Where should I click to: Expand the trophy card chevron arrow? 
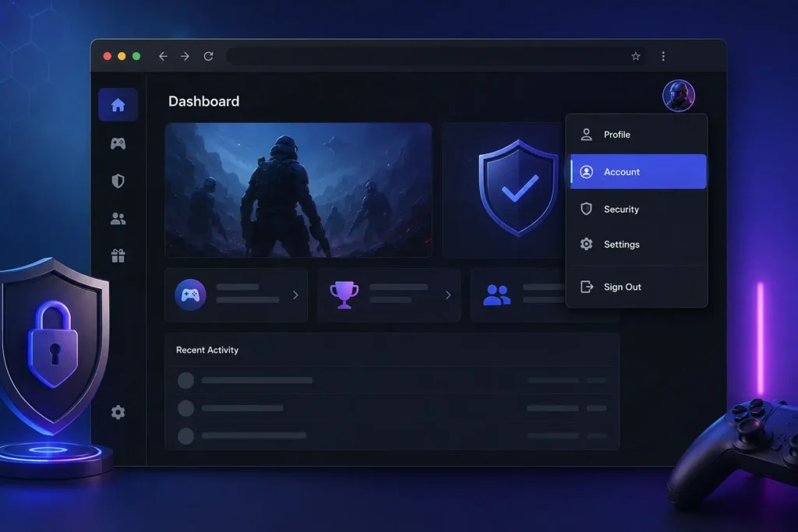coord(448,295)
